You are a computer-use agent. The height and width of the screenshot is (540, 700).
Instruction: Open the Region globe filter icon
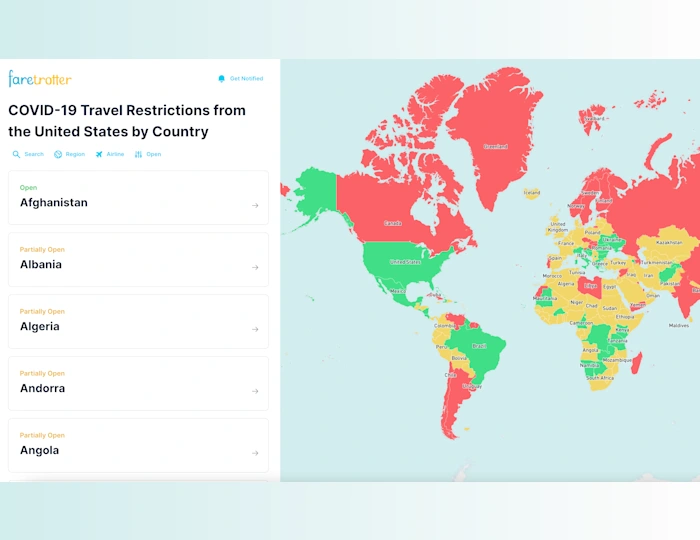[x=58, y=154]
